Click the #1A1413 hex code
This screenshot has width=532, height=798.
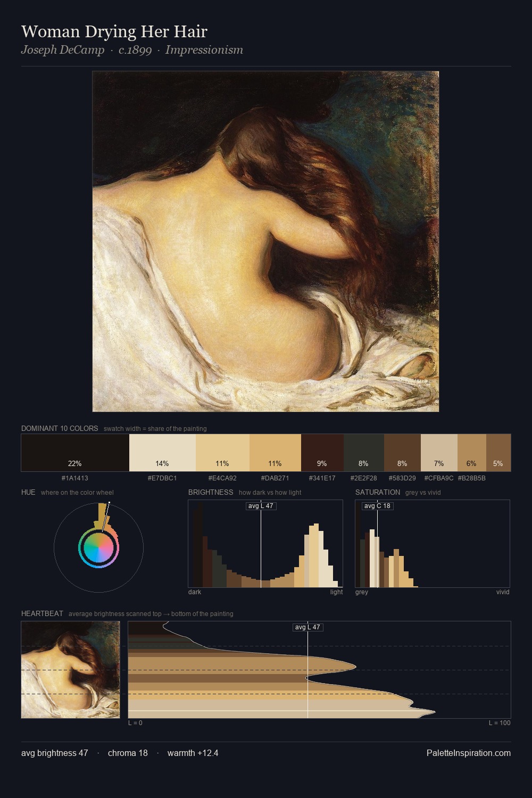[x=75, y=478]
